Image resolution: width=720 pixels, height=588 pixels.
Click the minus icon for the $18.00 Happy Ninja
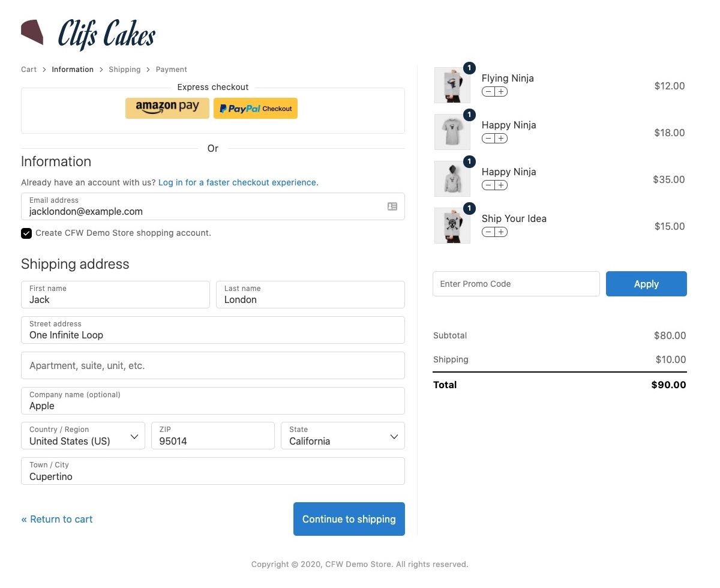tap(488, 139)
